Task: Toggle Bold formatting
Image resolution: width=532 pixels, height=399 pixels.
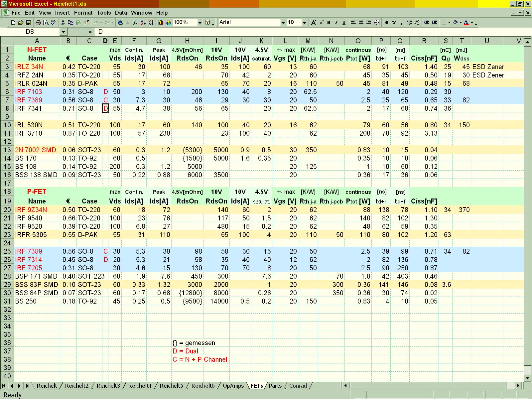Action: click(329, 23)
